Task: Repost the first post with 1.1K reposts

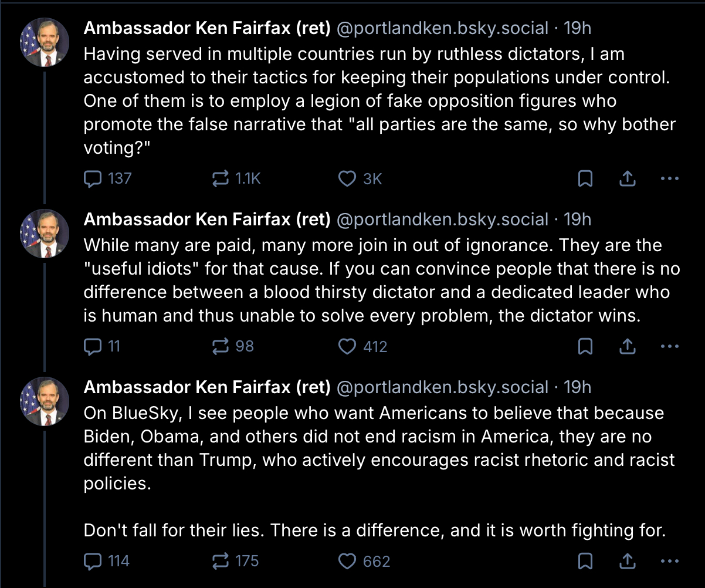Action: click(221, 178)
